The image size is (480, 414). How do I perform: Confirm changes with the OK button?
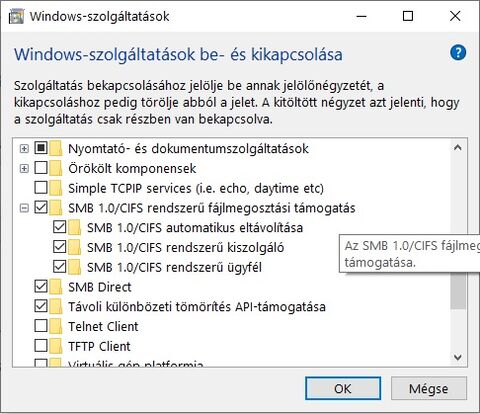pos(343,388)
